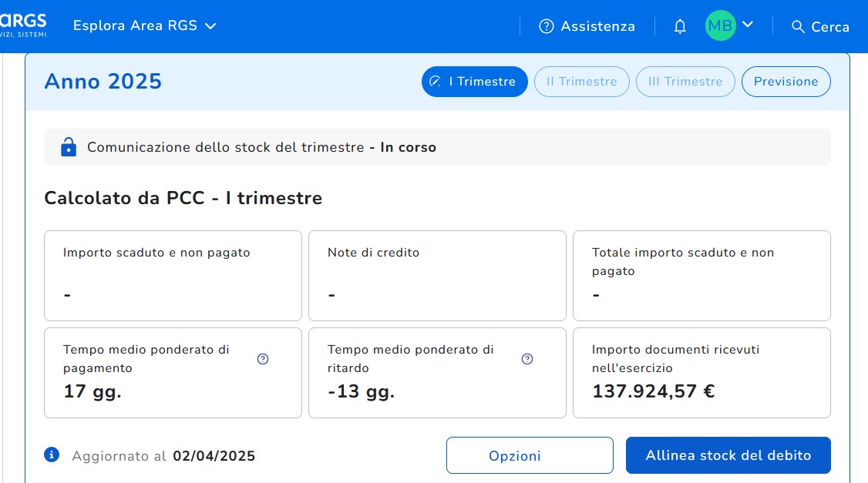Switch to II Trimestre tab
Screen dimensions: 868x483
pos(581,82)
